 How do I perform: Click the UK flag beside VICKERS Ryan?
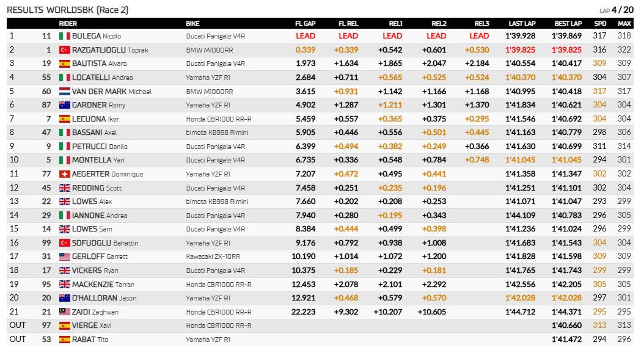pos(65,271)
